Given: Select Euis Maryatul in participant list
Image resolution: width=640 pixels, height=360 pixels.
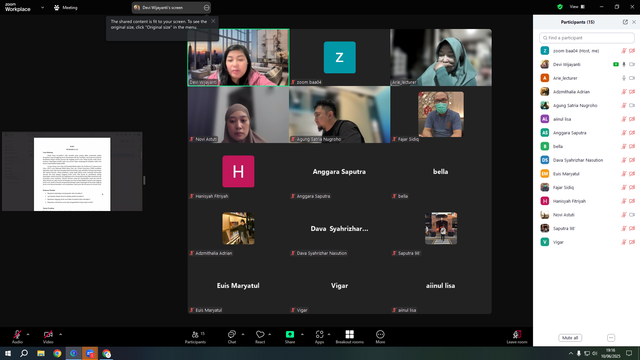Looking at the screenshot, I should coord(587,174).
